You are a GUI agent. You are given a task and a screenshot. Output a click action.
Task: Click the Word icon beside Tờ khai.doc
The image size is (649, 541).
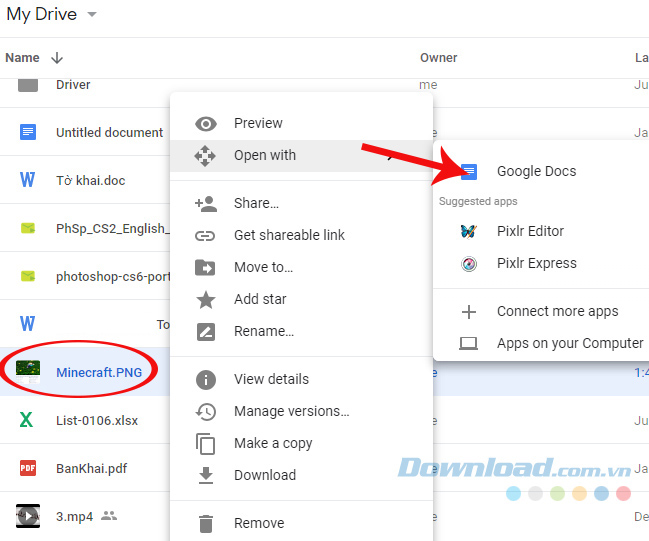coord(27,180)
